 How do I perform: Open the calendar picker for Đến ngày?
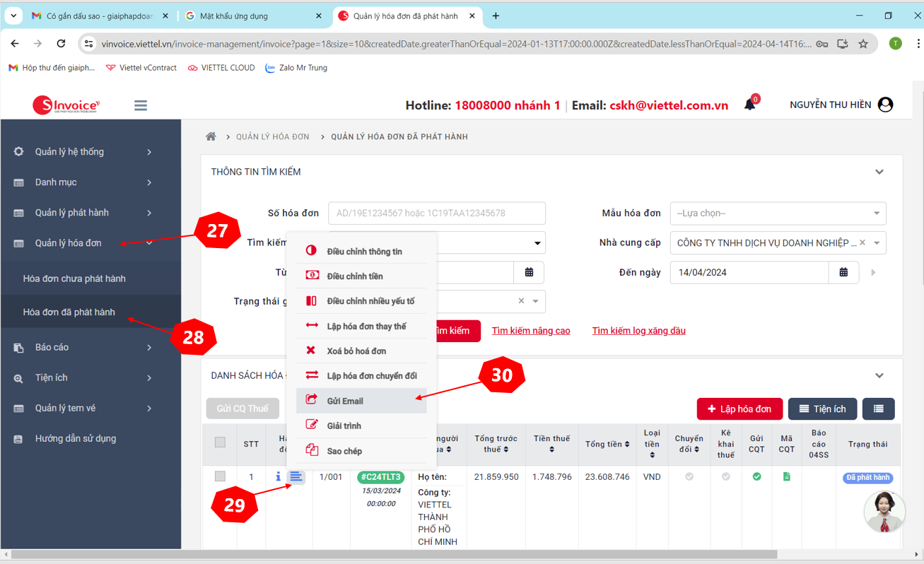843,272
